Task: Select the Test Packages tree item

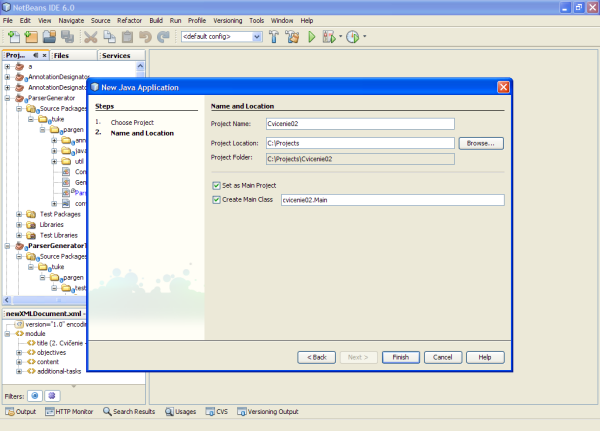Action: click(x=60, y=214)
